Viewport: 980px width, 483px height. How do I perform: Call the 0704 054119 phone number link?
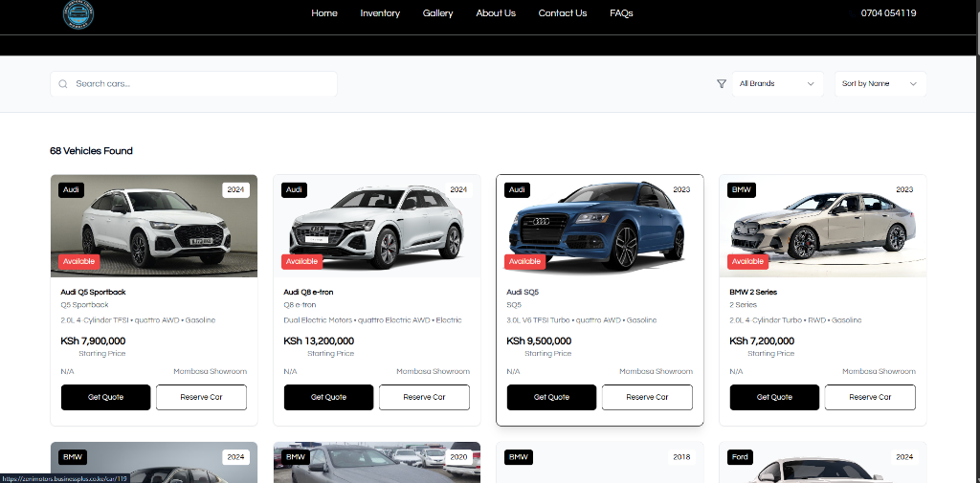[889, 13]
